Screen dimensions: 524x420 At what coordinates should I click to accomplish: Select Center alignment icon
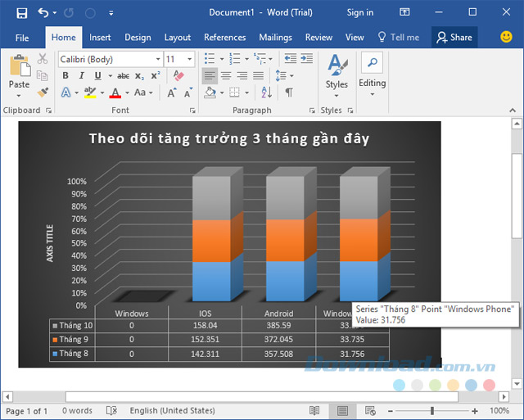225,76
